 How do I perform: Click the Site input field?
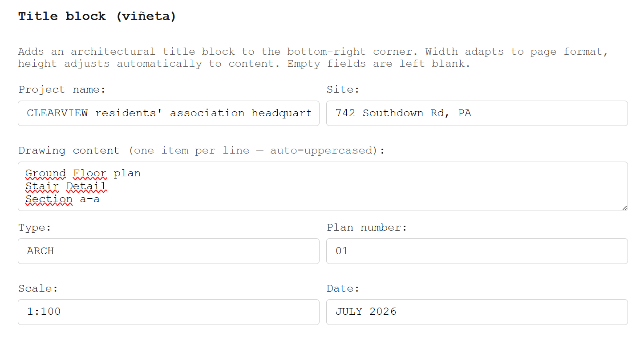[x=476, y=113]
